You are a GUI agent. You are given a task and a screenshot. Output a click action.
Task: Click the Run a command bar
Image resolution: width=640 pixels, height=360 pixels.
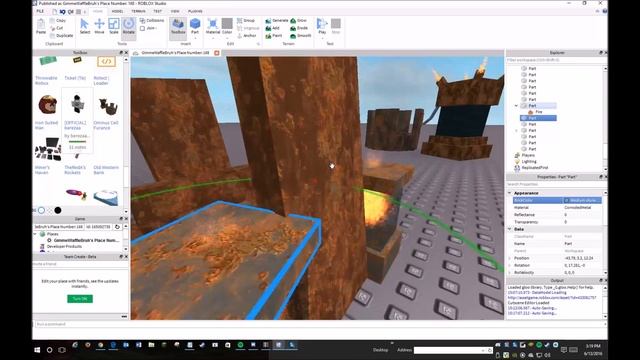pyautogui.click(x=320, y=324)
